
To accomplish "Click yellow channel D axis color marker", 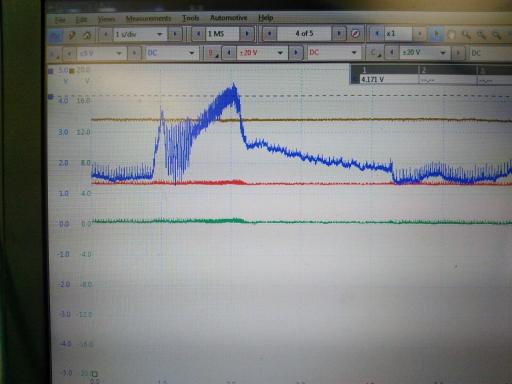I will pos(72,71).
